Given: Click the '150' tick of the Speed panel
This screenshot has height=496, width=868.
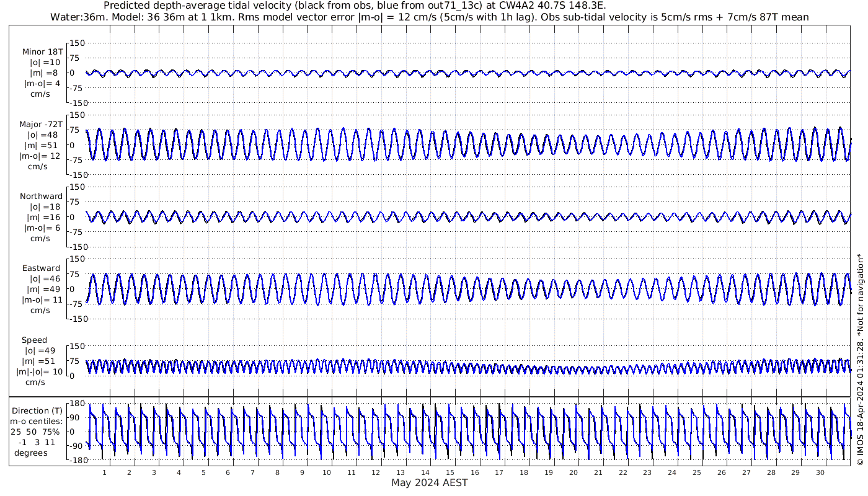Looking at the screenshot, I should 77,346.
